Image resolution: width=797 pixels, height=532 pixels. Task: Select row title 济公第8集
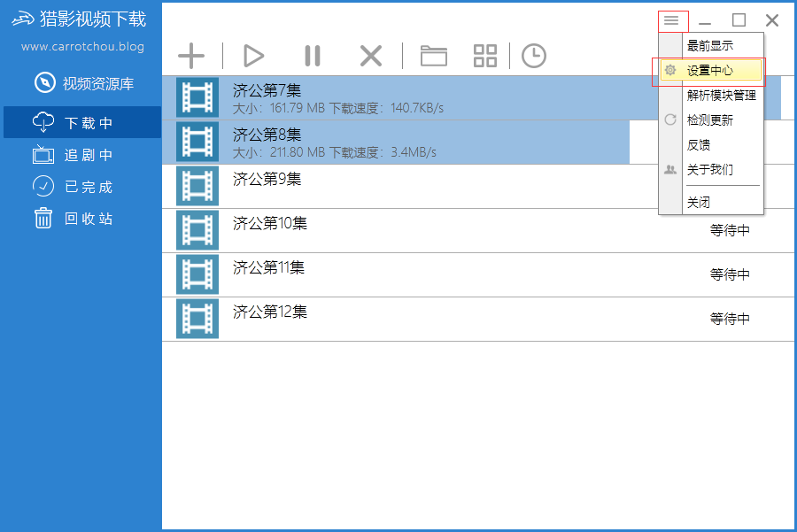pos(267,135)
